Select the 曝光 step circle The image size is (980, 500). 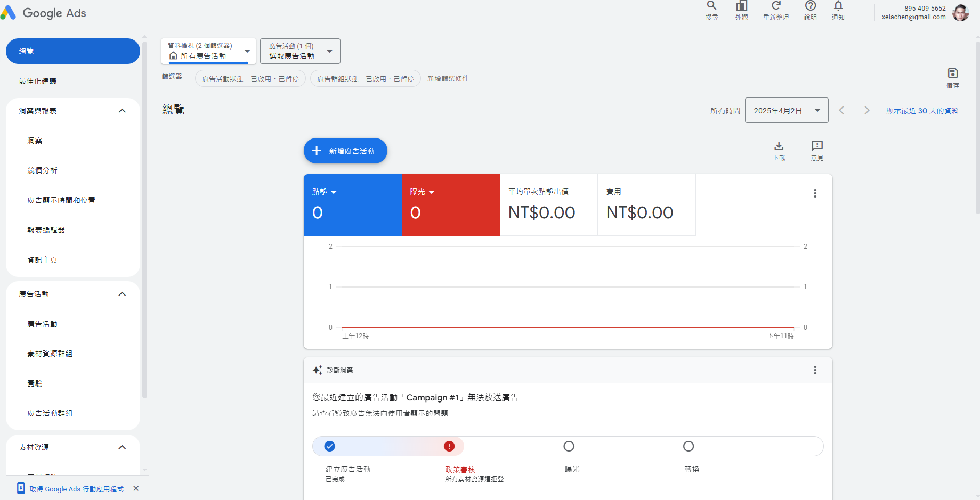pyautogui.click(x=569, y=446)
